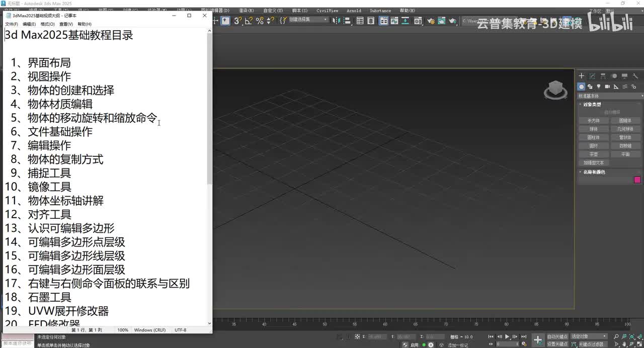Viewport: 644px width, 348px height.
Task: Click the Play Animation button
Action: [507, 336]
